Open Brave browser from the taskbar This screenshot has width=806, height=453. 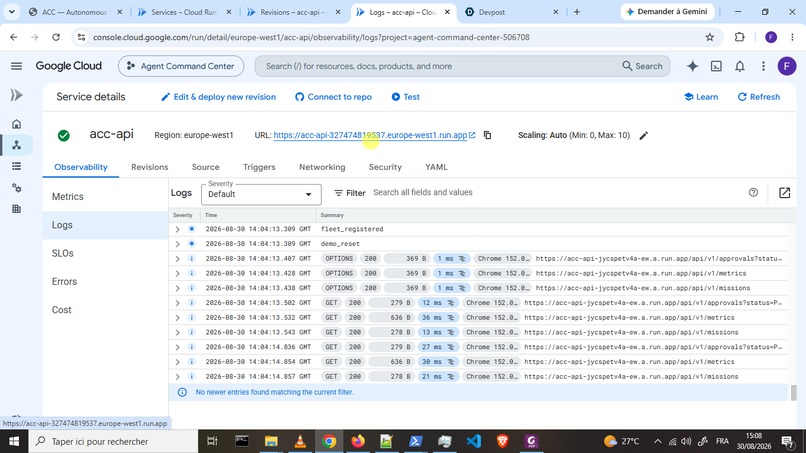coord(502,441)
